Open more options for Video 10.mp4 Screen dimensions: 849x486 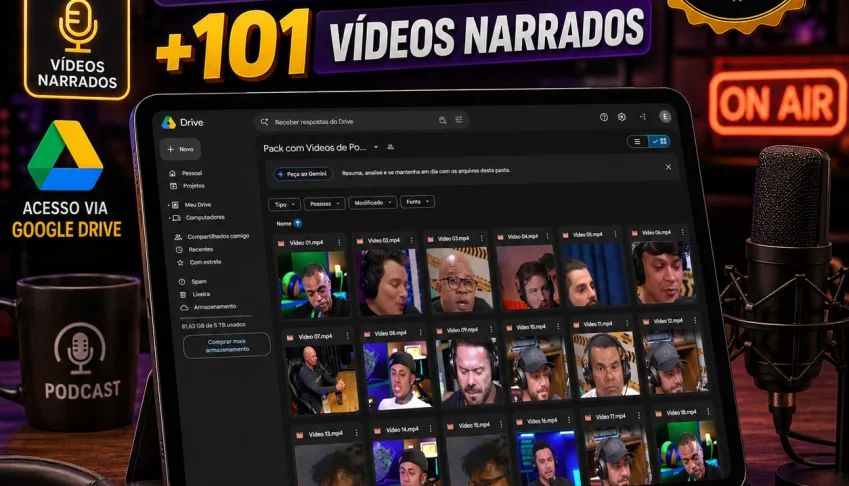558,326
